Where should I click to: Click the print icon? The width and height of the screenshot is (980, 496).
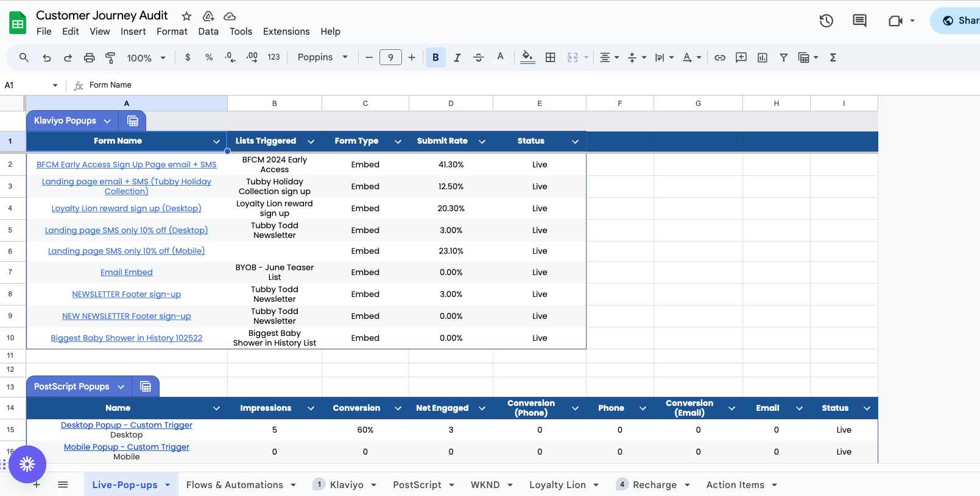tap(89, 57)
